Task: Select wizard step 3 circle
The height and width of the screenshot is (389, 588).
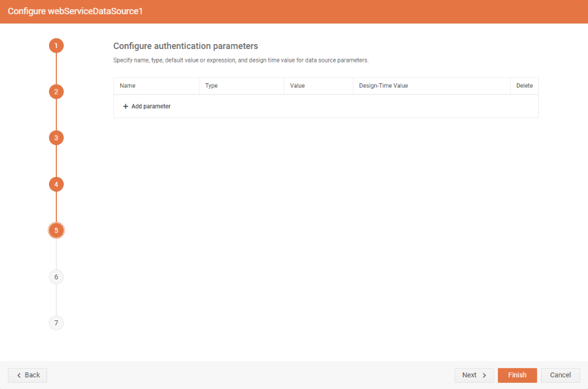Action: (x=56, y=138)
